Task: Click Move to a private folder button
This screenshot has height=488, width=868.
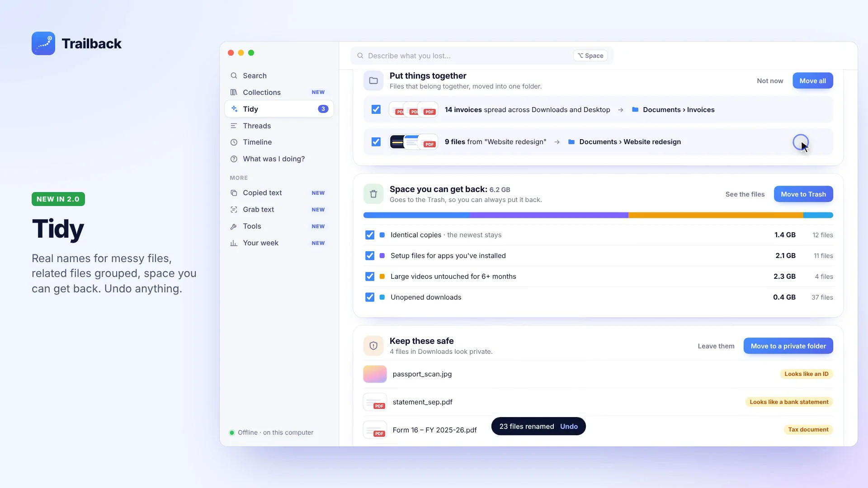Action: click(788, 346)
